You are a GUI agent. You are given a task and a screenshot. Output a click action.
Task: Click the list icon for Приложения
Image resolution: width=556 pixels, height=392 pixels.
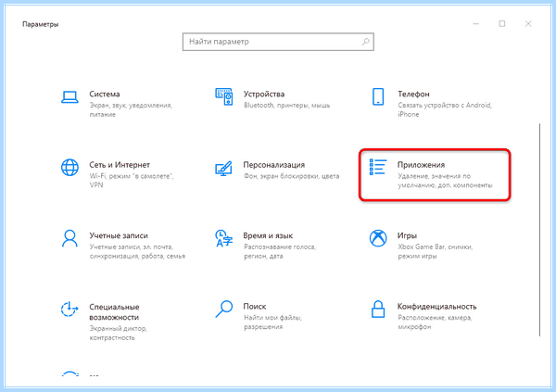click(378, 167)
